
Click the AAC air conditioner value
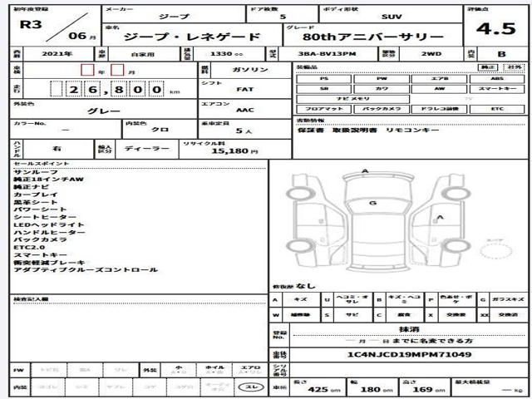coord(245,111)
